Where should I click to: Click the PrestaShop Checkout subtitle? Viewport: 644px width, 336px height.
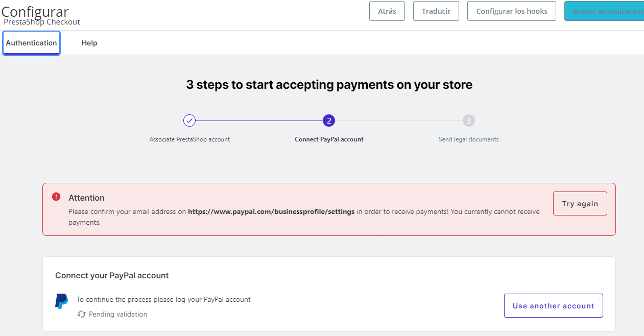point(42,22)
